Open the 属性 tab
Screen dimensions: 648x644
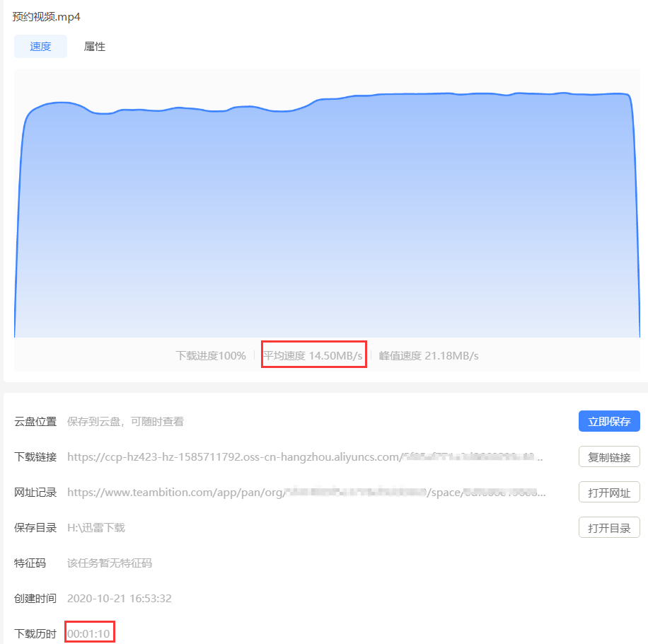(x=95, y=47)
